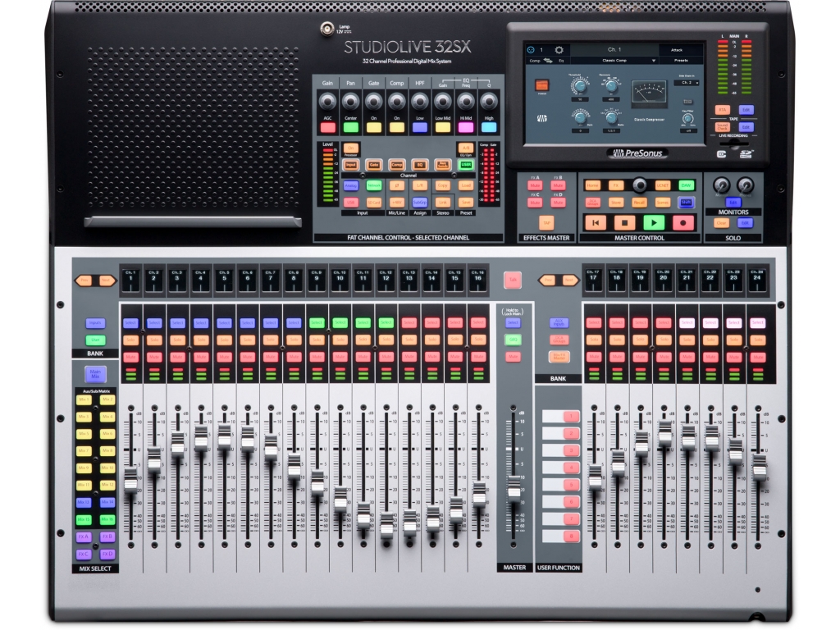Push the red USB input source button
840x630 pixels.
[350, 203]
